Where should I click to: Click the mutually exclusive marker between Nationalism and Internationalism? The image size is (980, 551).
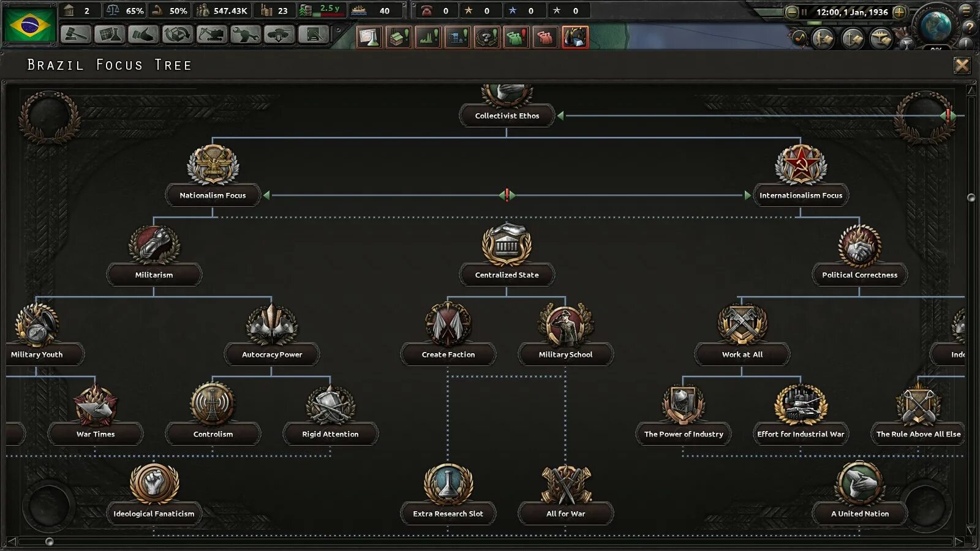[x=507, y=195]
